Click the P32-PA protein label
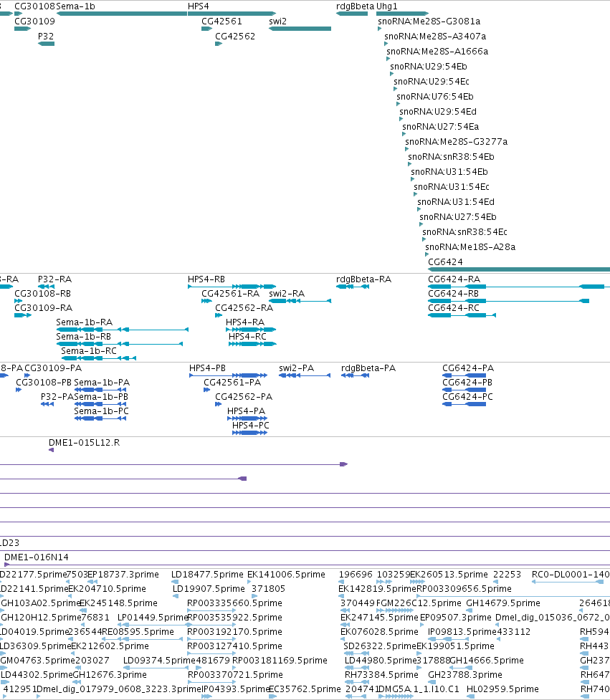610x700 pixels. click(57, 397)
